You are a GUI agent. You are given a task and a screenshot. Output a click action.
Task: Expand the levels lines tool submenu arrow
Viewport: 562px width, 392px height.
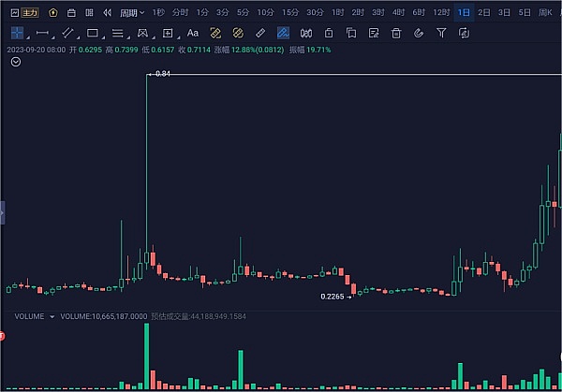[128, 37]
